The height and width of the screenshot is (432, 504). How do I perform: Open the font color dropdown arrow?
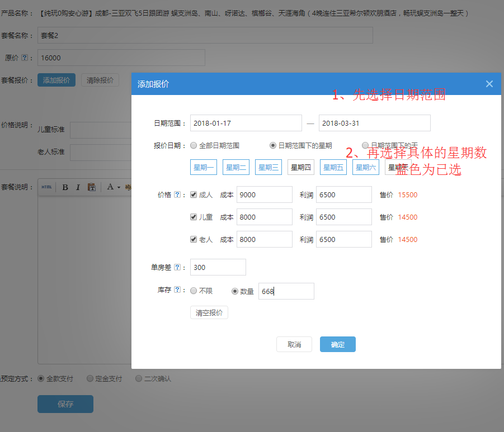click(118, 187)
